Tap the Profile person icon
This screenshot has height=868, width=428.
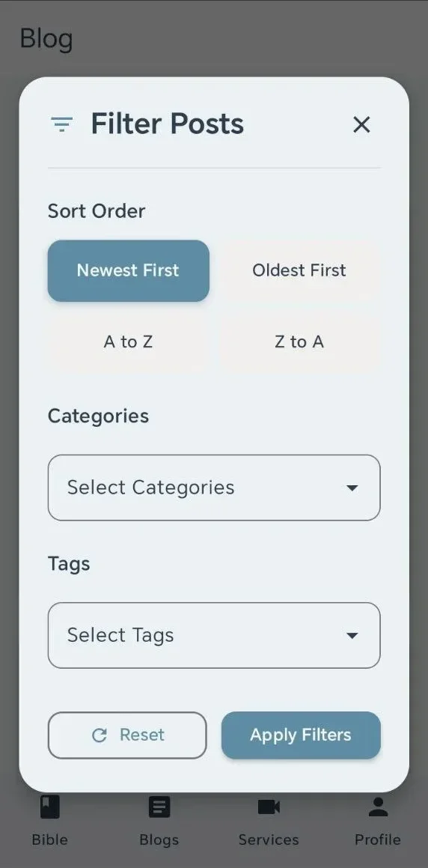pyautogui.click(x=378, y=807)
